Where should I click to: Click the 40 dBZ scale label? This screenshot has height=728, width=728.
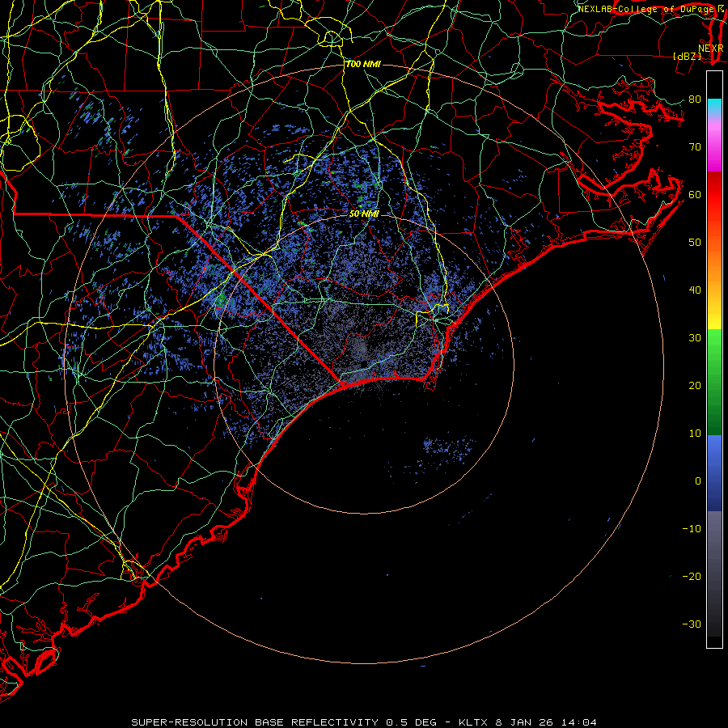pos(695,290)
